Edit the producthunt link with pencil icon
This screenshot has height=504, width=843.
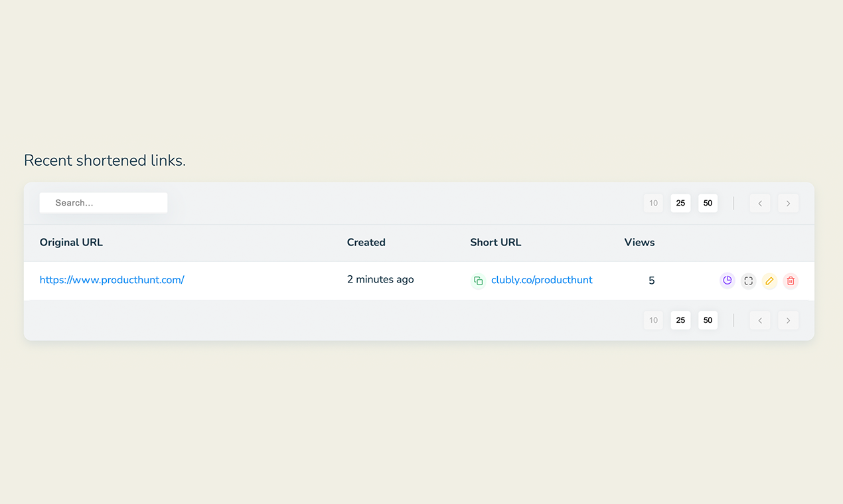[x=769, y=281]
